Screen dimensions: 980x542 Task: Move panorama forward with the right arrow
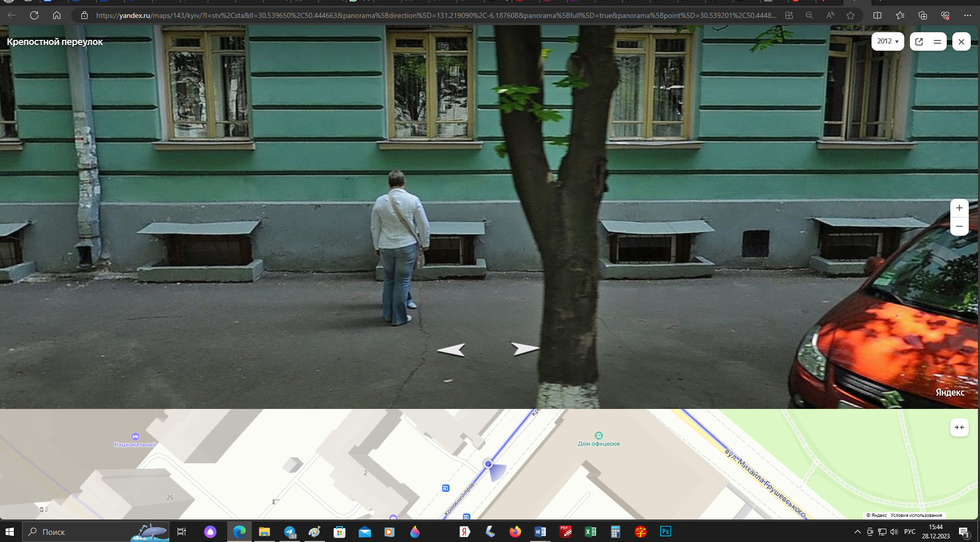(525, 349)
